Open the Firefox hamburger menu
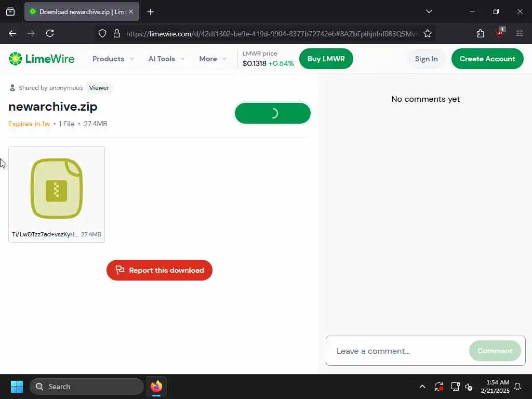The image size is (532, 399). click(520, 33)
